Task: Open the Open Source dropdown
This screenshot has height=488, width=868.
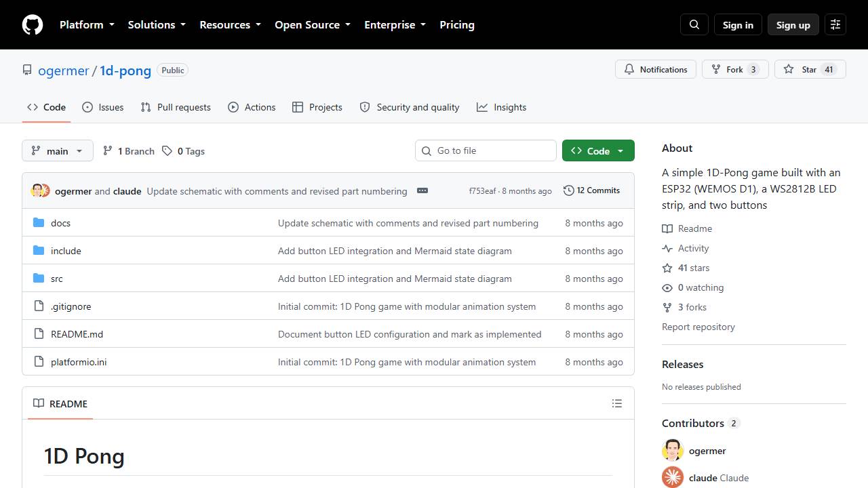Action: click(x=313, y=25)
